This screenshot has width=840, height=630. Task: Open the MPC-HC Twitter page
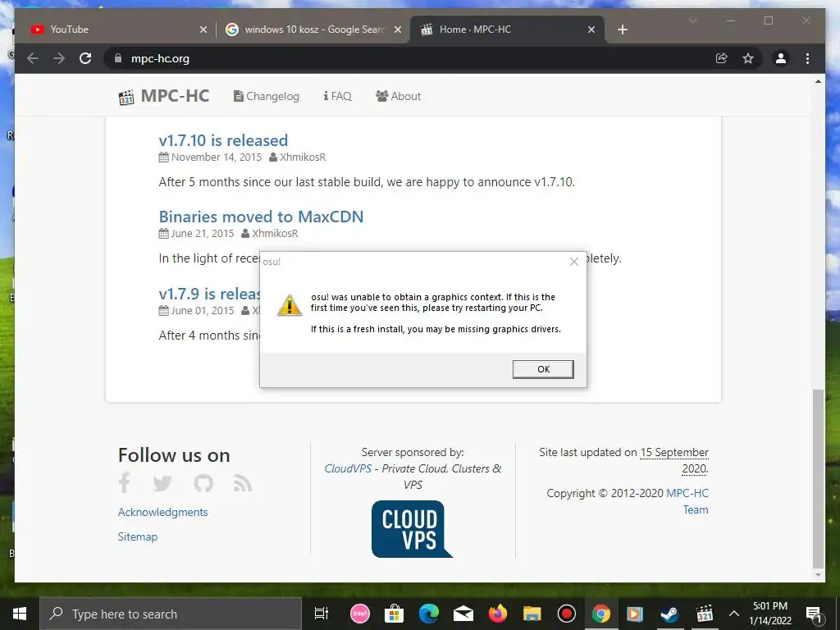[162, 483]
